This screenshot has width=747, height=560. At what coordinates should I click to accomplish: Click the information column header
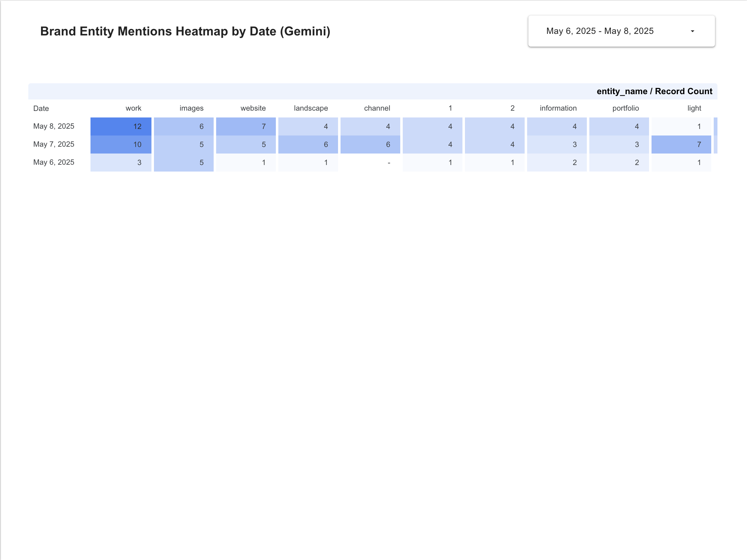click(558, 108)
